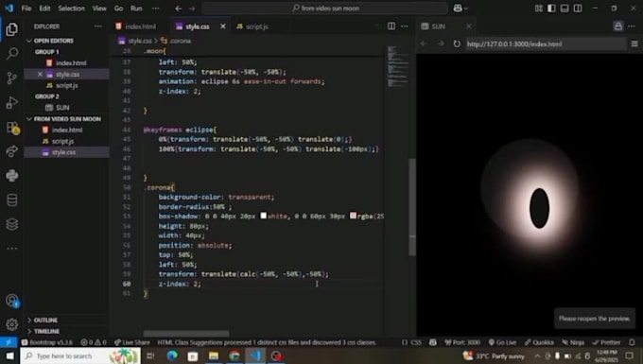Viewport: 643px width, 364px height.
Task: Toggle secondary side bar visibility
Action: (578, 9)
